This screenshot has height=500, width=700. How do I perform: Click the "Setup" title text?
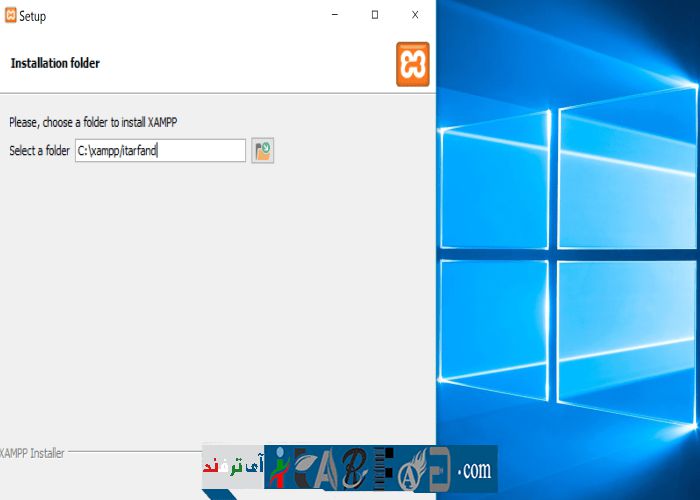pyautogui.click(x=33, y=16)
